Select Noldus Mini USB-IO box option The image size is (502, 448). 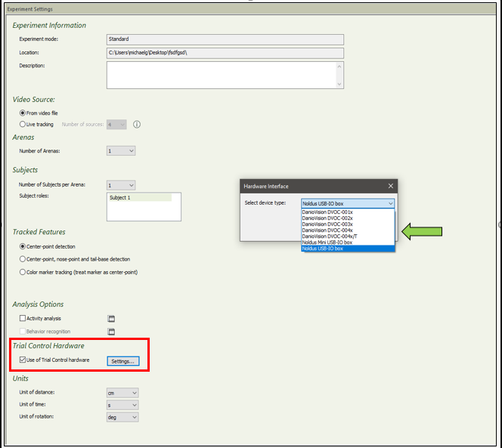click(348, 243)
